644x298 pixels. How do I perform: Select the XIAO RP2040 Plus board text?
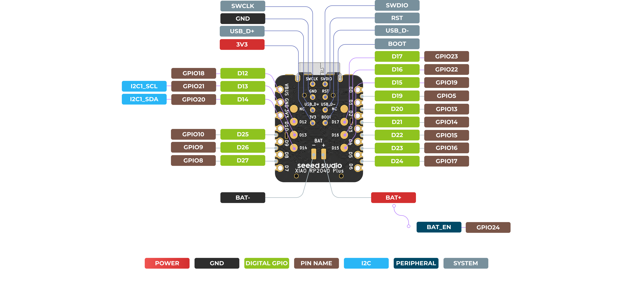pos(319,171)
